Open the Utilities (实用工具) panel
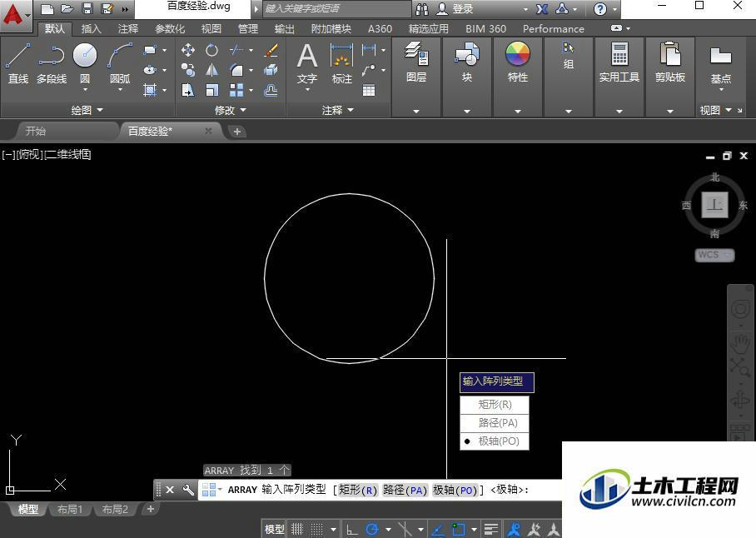Image resolution: width=756 pixels, height=538 pixels. point(619,62)
